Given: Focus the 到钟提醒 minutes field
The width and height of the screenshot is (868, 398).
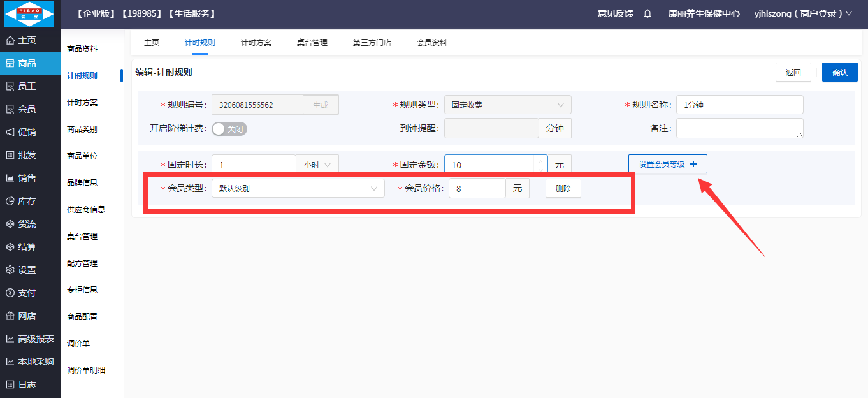Looking at the screenshot, I should pyautogui.click(x=491, y=128).
